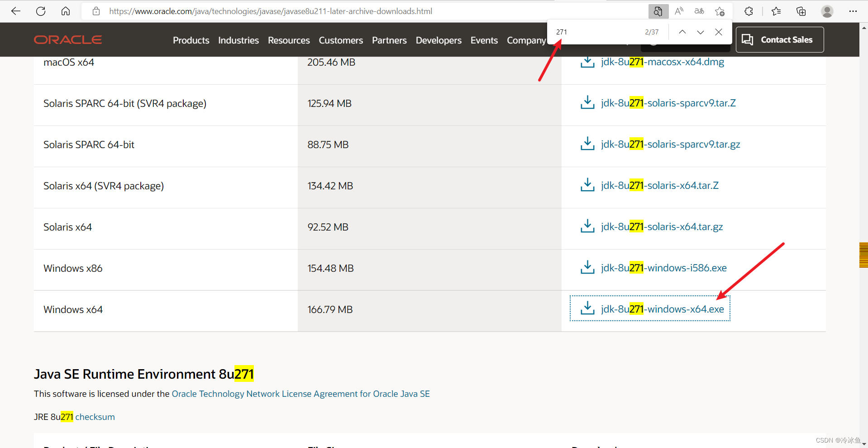Open the Customers menu

coord(341,40)
